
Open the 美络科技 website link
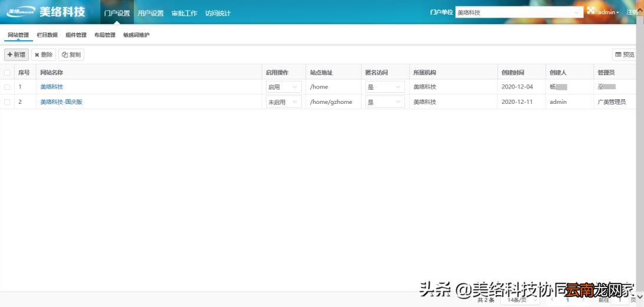click(x=52, y=87)
